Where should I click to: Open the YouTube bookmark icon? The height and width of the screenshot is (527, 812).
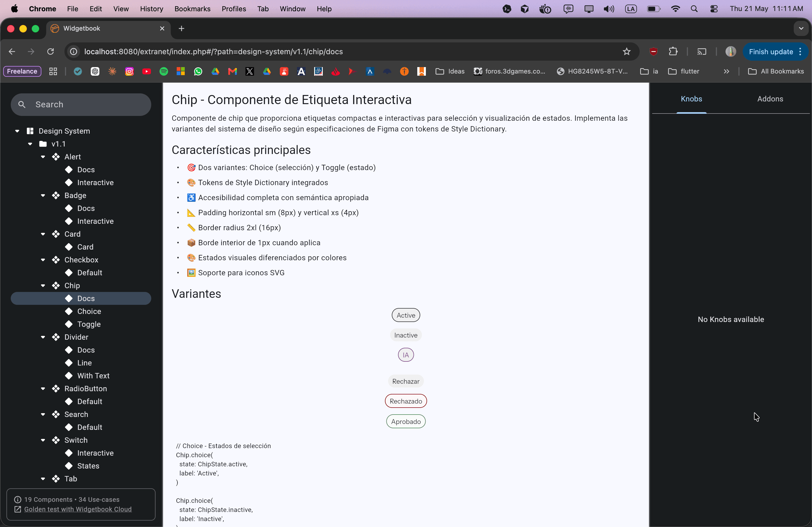[146, 71]
